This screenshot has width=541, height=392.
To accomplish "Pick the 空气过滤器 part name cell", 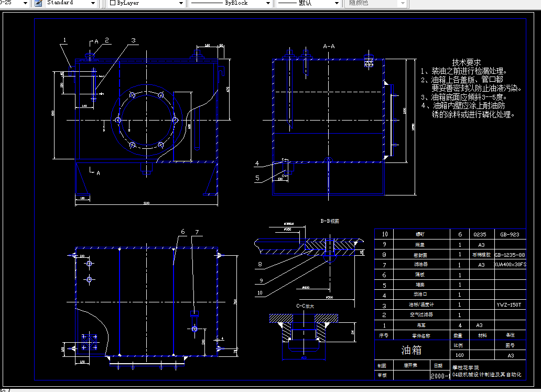I will coord(421,315).
